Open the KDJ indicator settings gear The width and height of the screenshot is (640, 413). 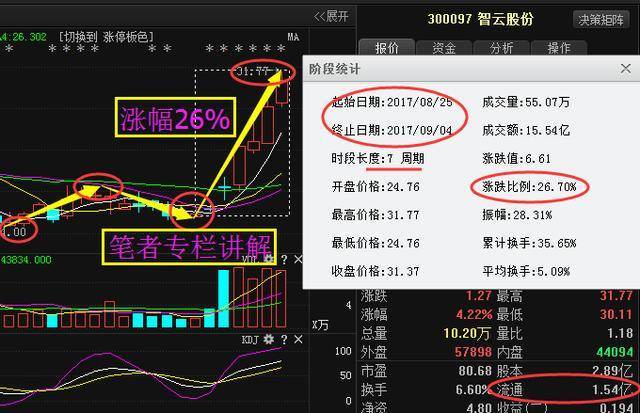(x=269, y=339)
